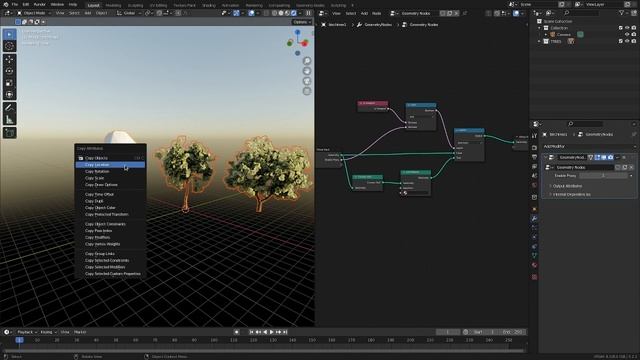This screenshot has width=640, height=360.
Task: Click the Blender logo in top bar
Action: point(6,4)
